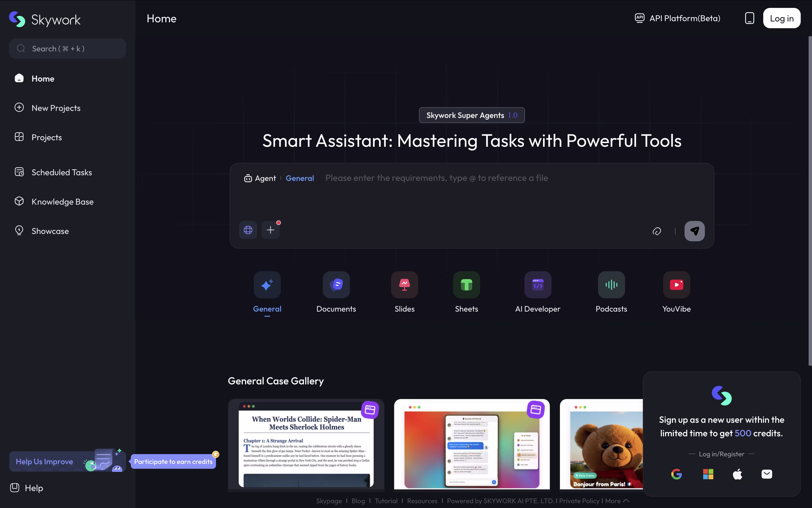
Task: Toggle the globe web search icon
Action: 248,230
